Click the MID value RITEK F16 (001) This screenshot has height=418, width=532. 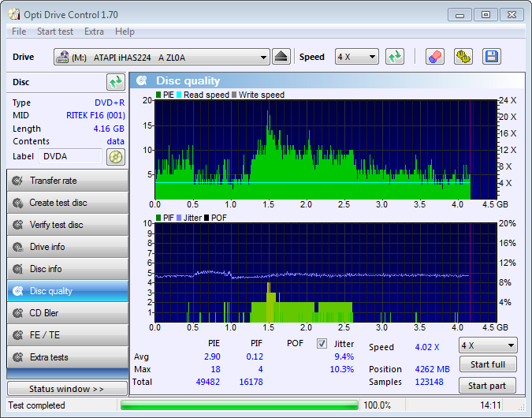pos(95,115)
